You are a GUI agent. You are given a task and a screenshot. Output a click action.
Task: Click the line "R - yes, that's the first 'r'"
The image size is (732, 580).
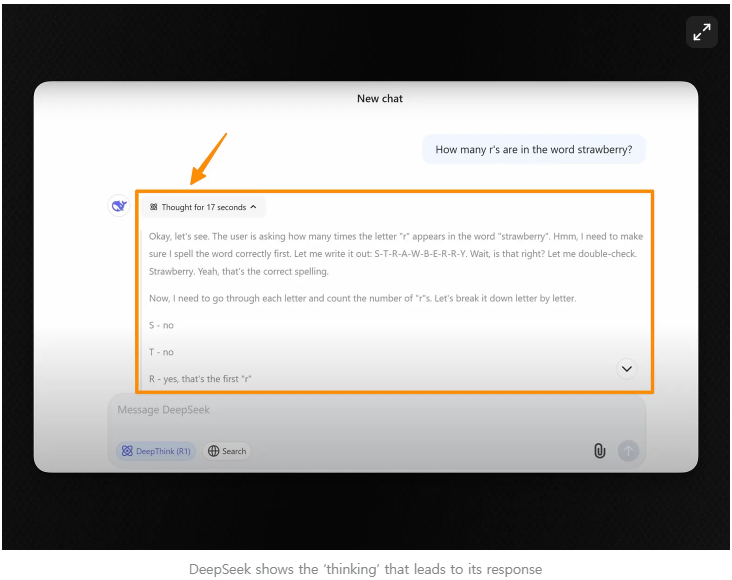(x=200, y=379)
